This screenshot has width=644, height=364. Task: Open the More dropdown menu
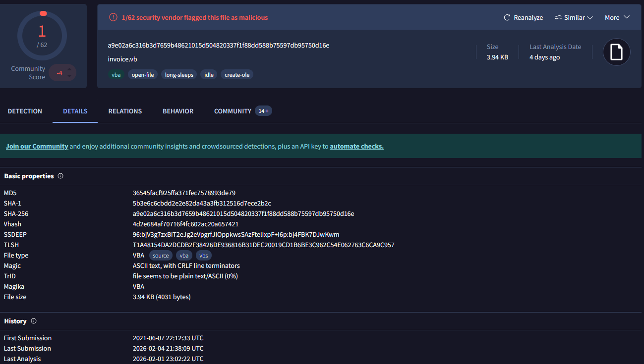(x=617, y=18)
